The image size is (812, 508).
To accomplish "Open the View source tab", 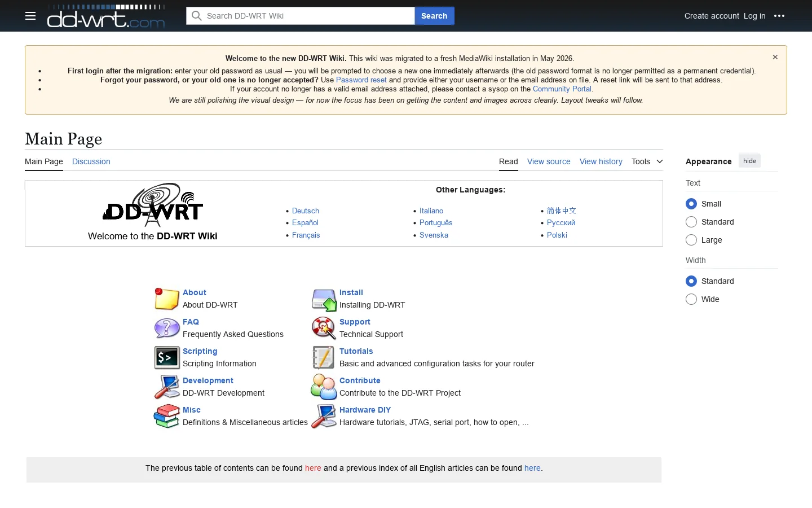I will click(x=549, y=161).
